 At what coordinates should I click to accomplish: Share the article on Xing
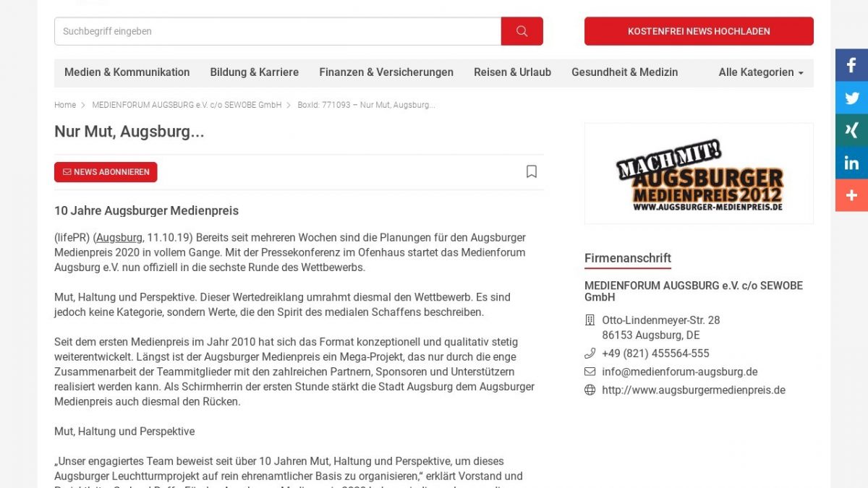click(851, 130)
